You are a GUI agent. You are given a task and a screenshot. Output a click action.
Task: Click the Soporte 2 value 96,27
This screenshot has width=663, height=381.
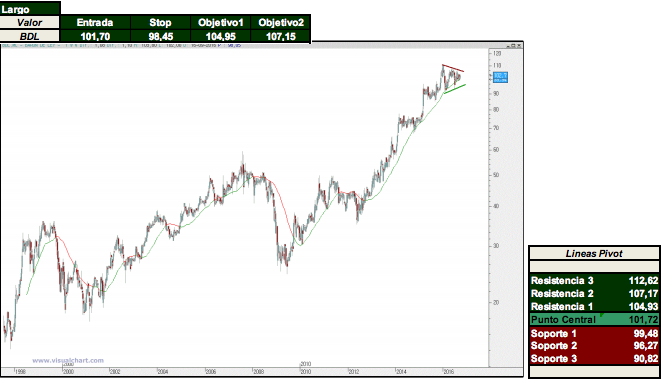pos(645,346)
